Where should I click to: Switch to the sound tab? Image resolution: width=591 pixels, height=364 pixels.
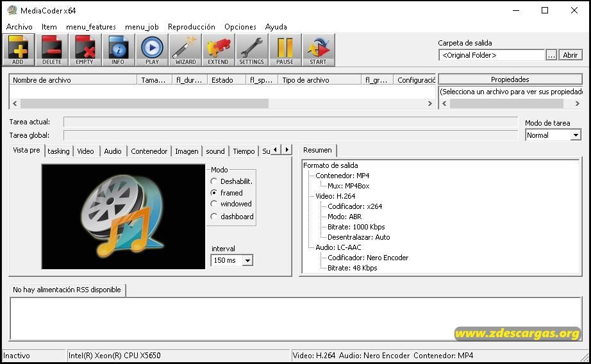point(215,151)
